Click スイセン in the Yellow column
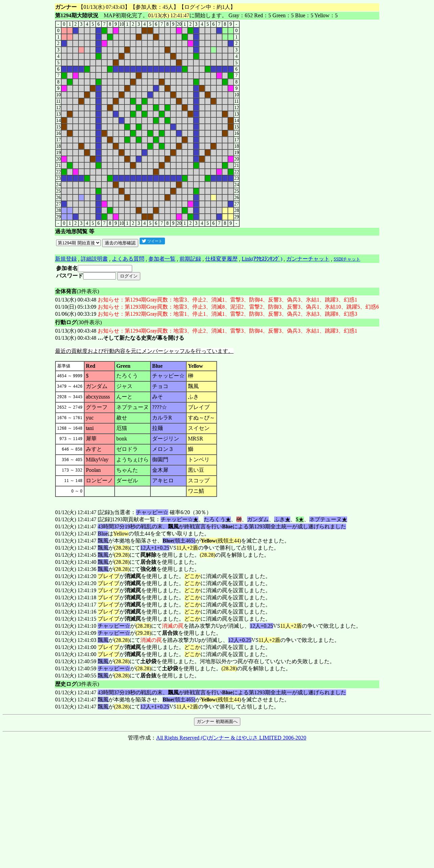This screenshot has height=868, width=434. click(201, 428)
